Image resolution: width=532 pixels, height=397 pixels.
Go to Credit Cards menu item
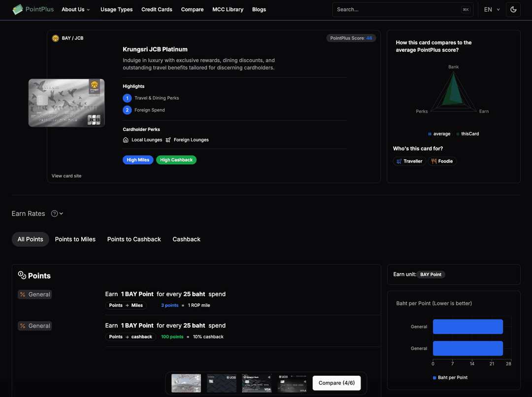pyautogui.click(x=157, y=9)
